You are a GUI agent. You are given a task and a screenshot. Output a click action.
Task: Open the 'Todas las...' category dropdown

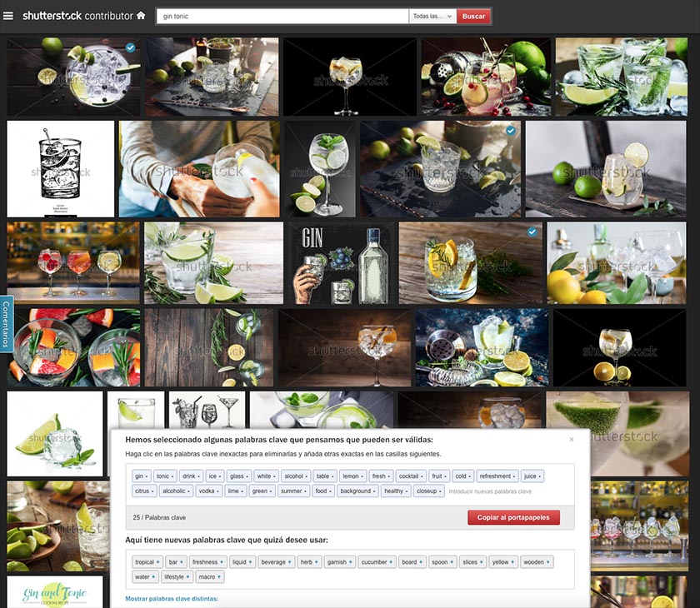[x=432, y=16]
